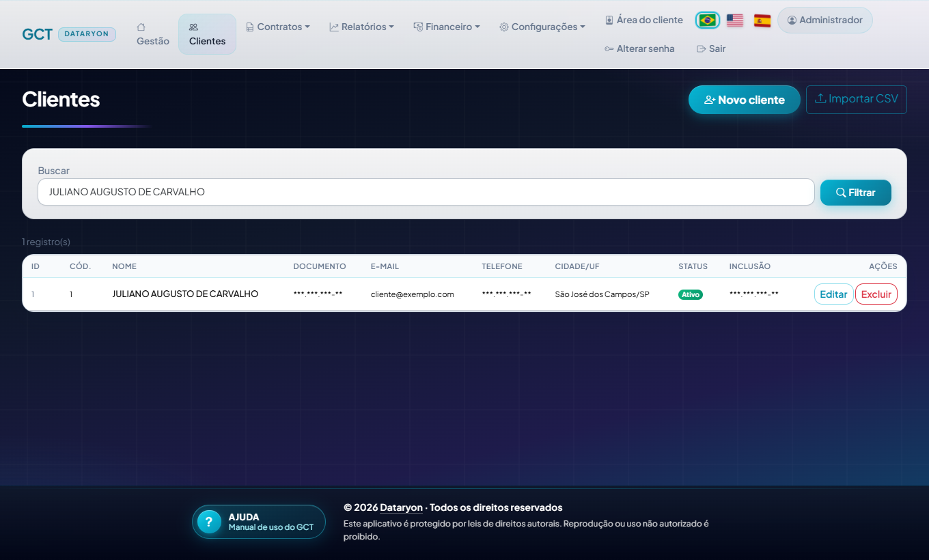Click the chart icon beside Relatórios
The height and width of the screenshot is (560, 929).
coord(334,27)
